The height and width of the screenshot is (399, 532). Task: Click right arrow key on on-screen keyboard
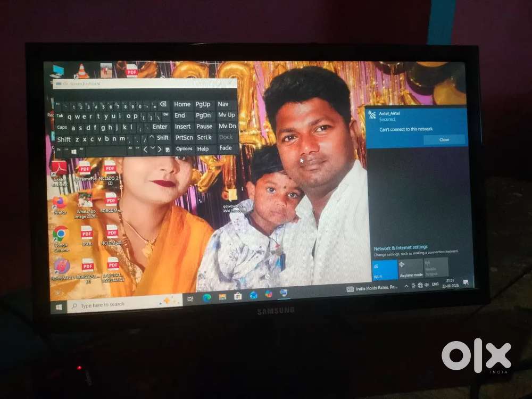(160, 149)
